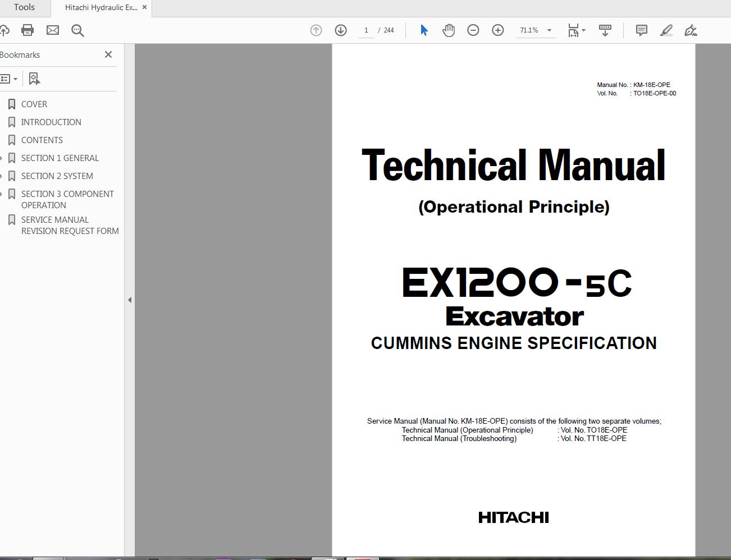Image resolution: width=731 pixels, height=560 pixels.
Task: Collapse the bookmarks pane with side arrow
Action: tap(130, 300)
